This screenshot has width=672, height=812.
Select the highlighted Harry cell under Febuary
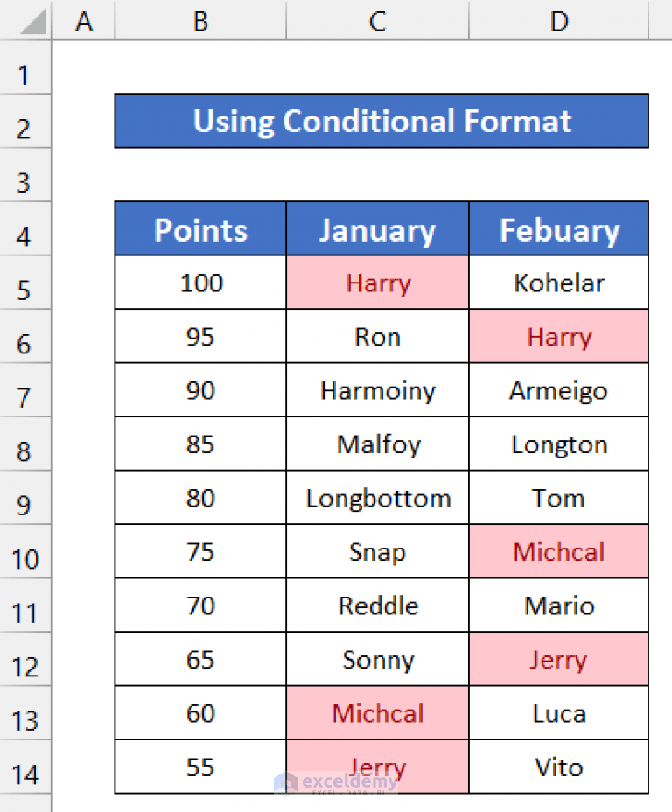coord(559,336)
